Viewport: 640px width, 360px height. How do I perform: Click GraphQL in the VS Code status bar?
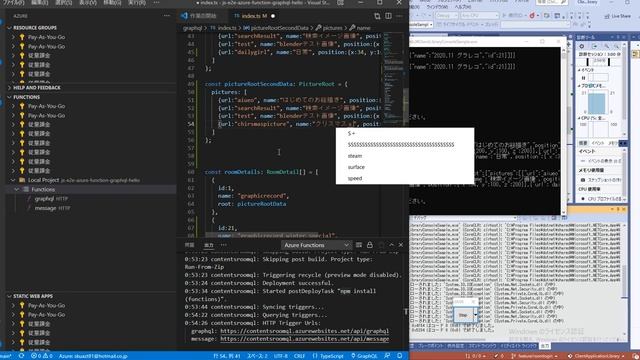pos(364,356)
